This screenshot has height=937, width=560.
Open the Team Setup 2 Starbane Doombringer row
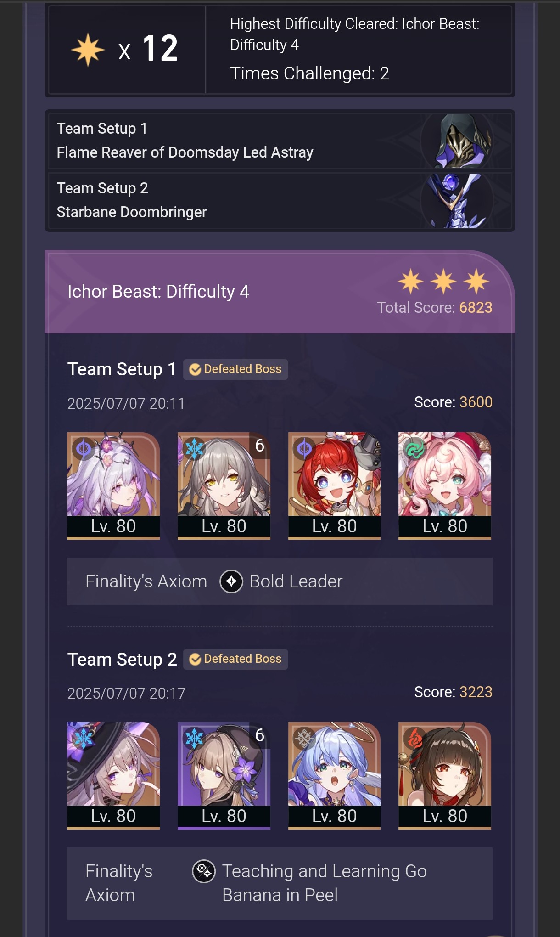click(280, 200)
